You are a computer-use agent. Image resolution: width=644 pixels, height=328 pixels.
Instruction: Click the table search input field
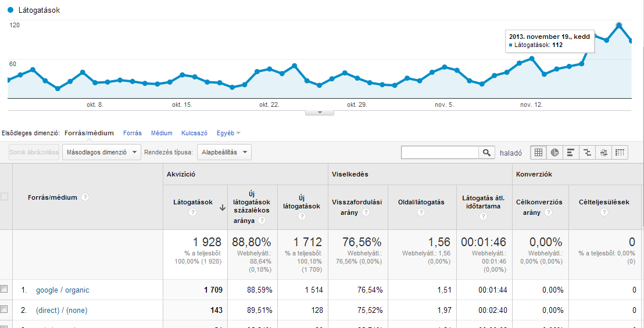coord(440,153)
